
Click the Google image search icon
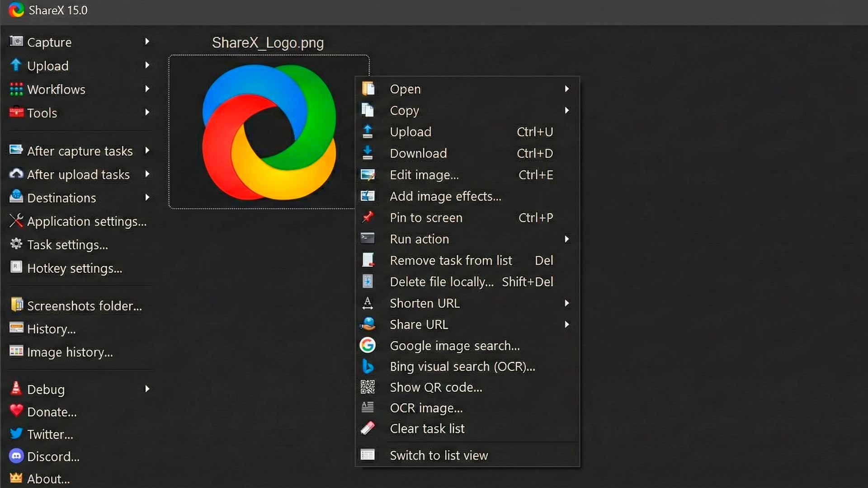point(368,345)
